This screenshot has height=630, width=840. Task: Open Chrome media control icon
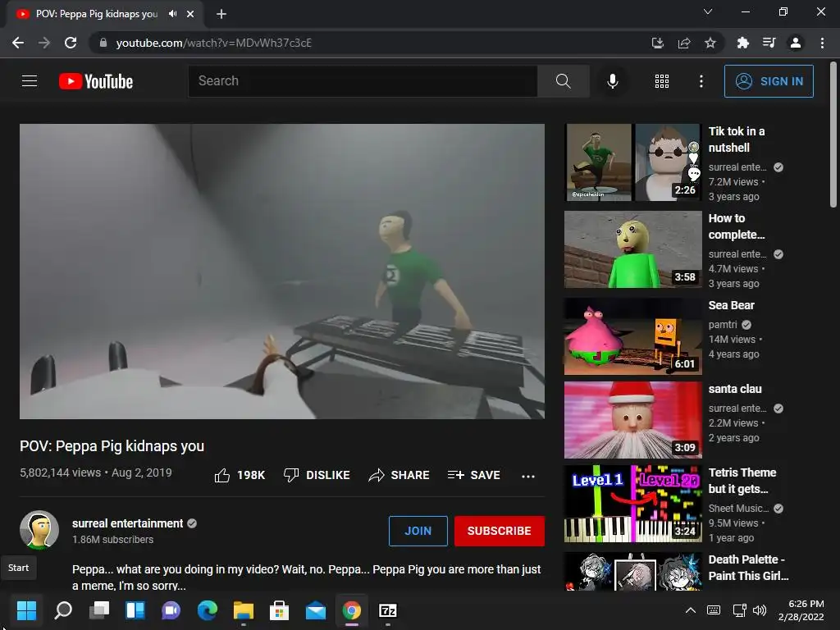[x=769, y=43]
